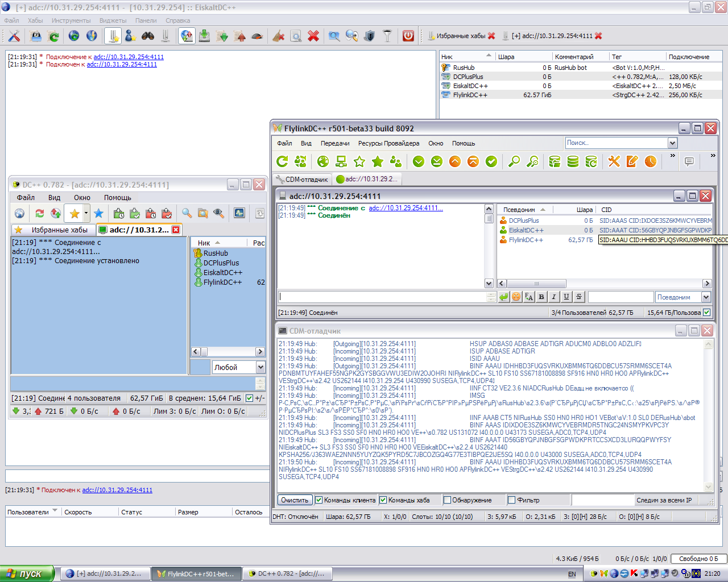Sort by 'Псевдоним' column in FlylinkDC++ user list
This screenshot has height=582, width=728.
point(524,210)
